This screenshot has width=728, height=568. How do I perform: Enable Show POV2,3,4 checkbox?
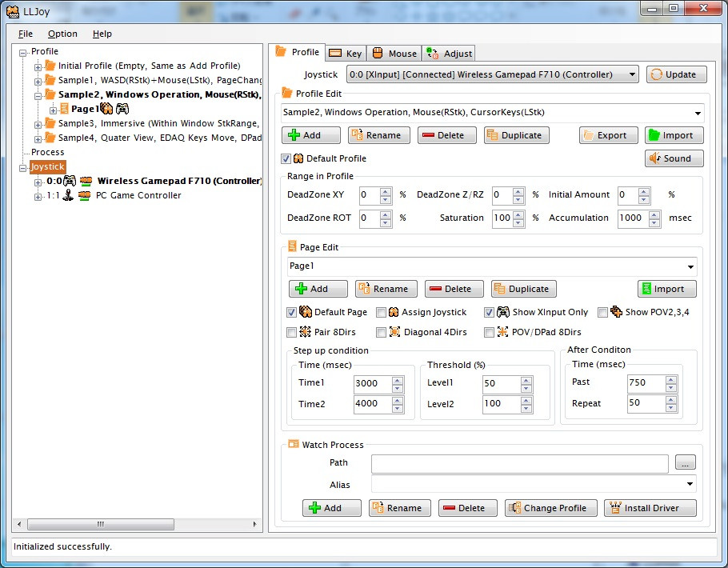[x=602, y=313]
